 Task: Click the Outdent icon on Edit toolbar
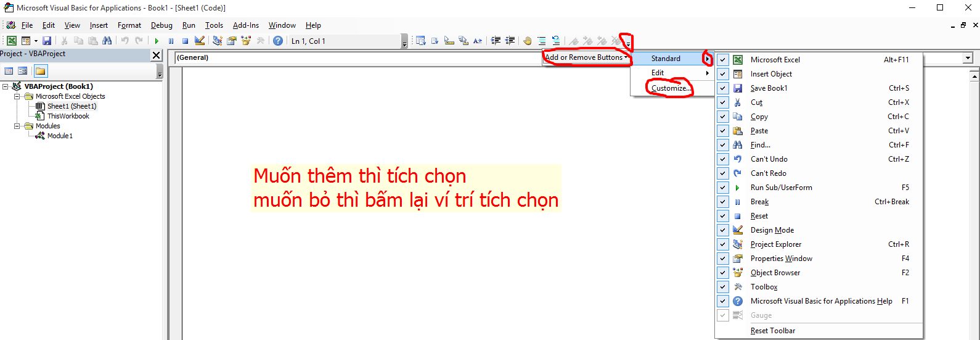pyautogui.click(x=510, y=41)
